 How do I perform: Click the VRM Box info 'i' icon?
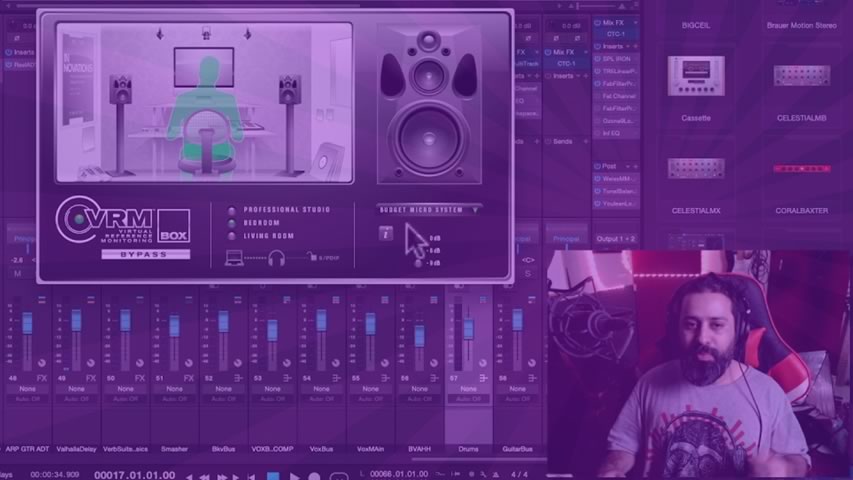[386, 233]
